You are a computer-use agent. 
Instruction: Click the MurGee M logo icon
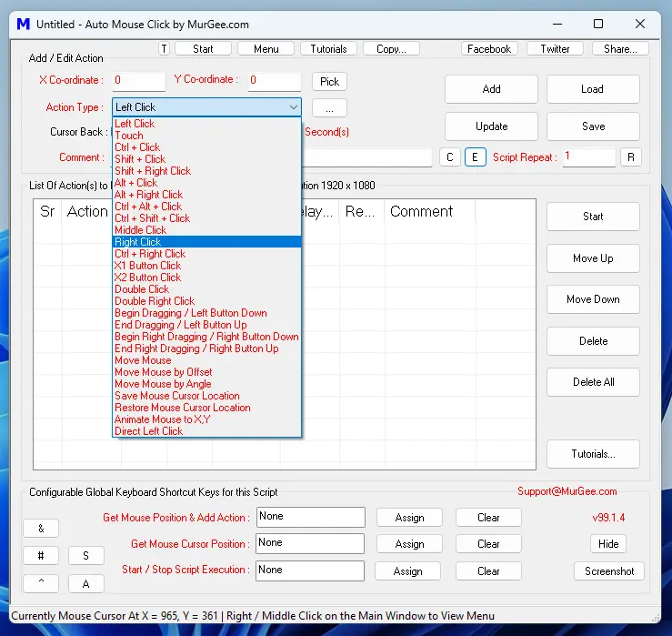(x=23, y=24)
